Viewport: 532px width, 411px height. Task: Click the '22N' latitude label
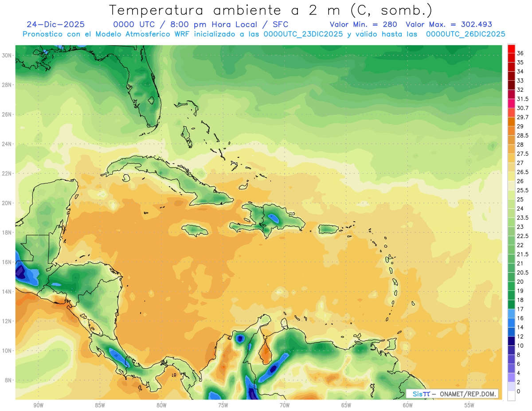pos(7,173)
